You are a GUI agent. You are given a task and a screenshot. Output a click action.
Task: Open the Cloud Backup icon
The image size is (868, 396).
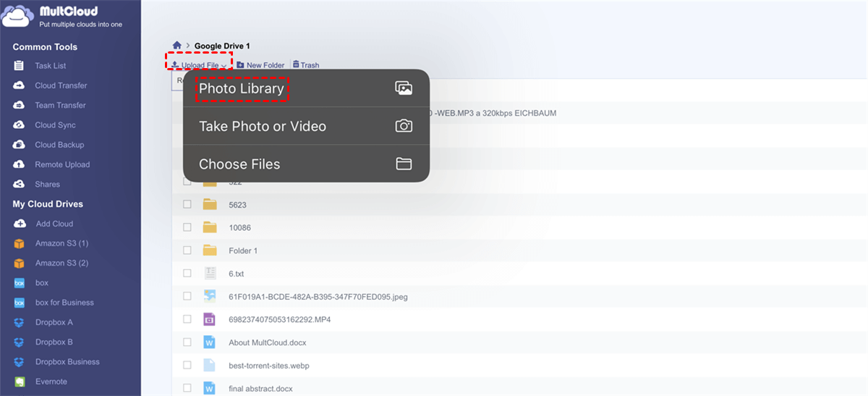[x=20, y=145]
